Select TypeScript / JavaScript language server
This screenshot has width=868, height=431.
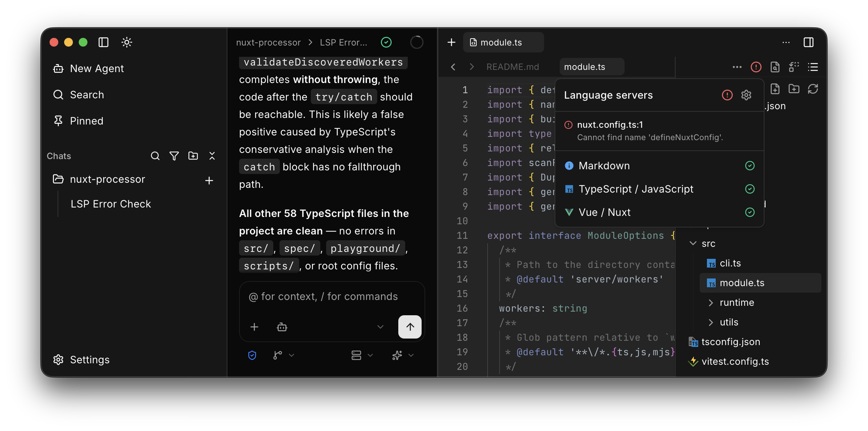coord(660,189)
